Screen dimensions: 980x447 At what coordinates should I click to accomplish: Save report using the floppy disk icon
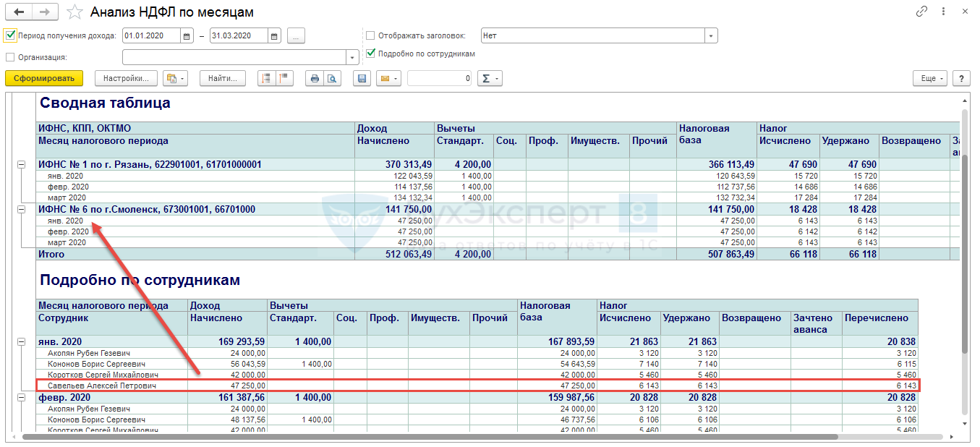[x=362, y=78]
